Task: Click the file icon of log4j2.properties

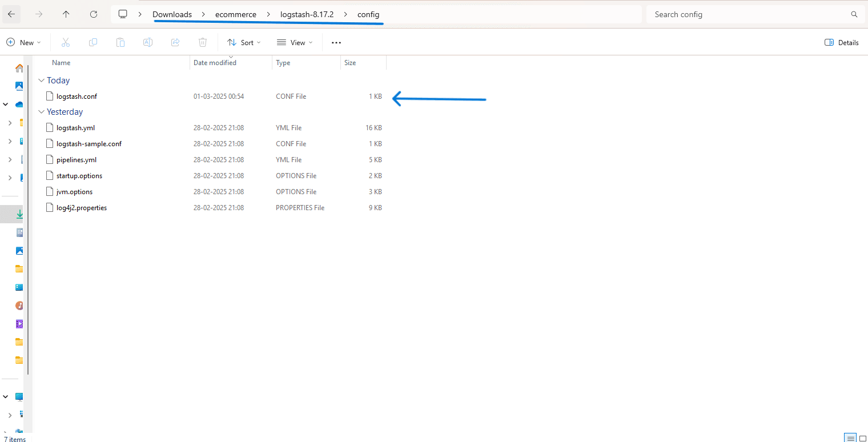Action: pos(50,207)
